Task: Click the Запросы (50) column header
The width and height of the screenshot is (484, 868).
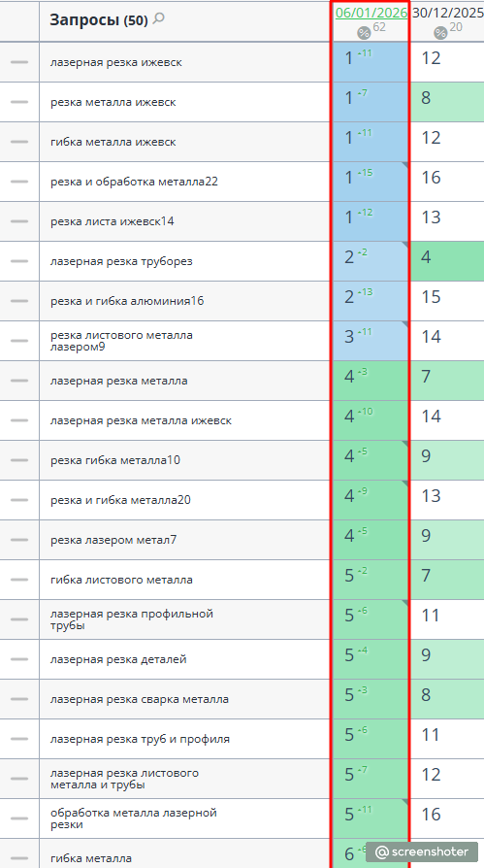Action: tap(99, 20)
